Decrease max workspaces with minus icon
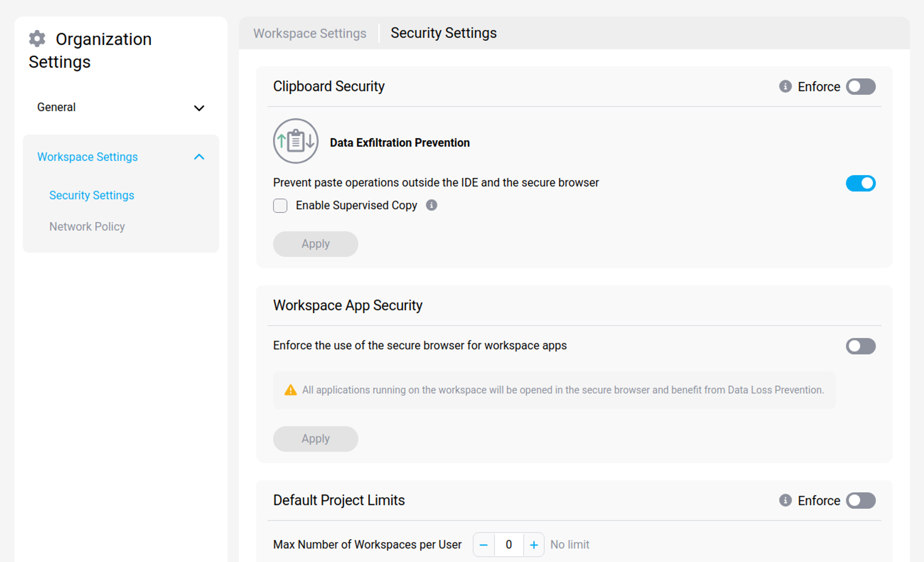The width and height of the screenshot is (924, 562). coord(483,545)
